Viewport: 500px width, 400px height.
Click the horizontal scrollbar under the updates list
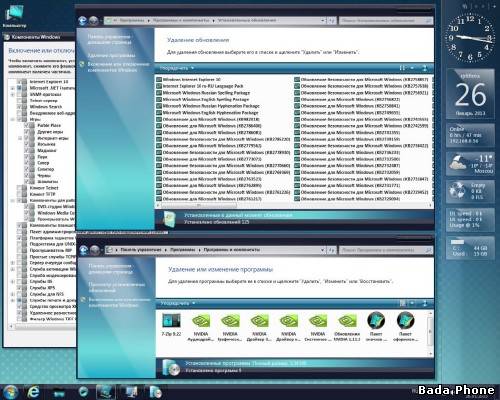293,205
